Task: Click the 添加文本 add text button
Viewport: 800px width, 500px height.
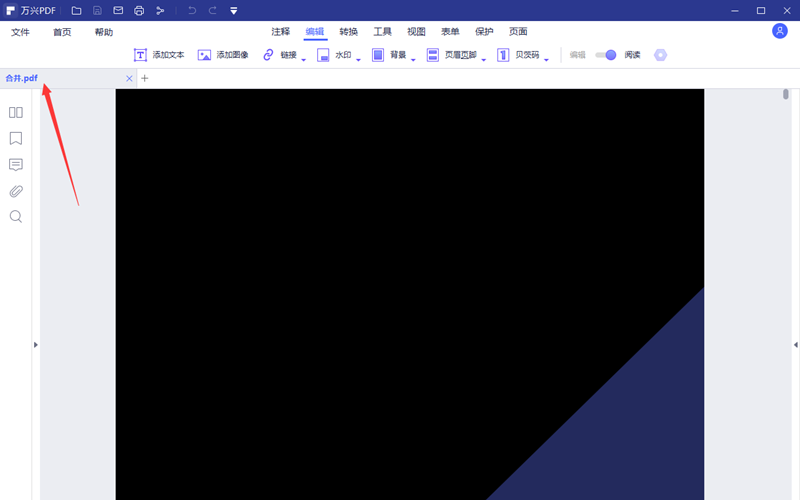Action: coord(159,55)
